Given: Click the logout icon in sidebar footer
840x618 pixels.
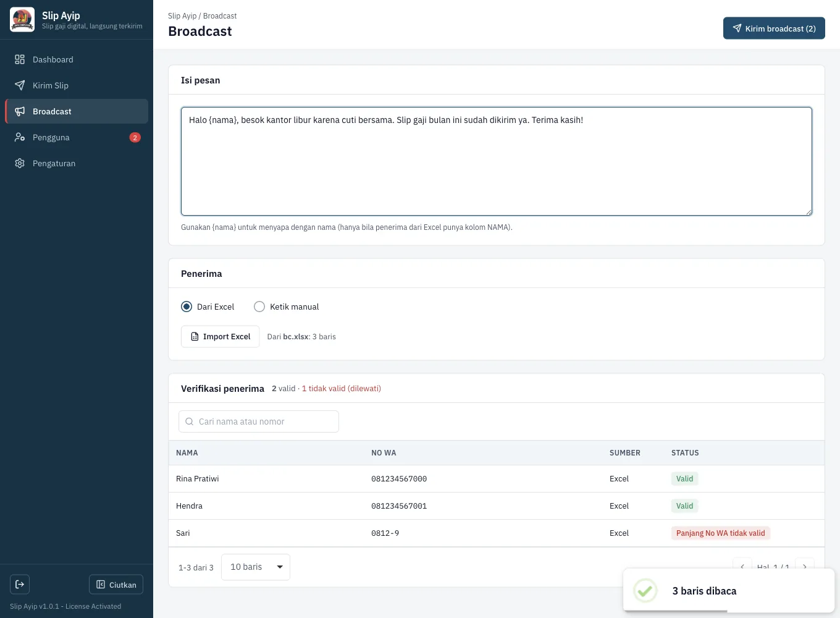Looking at the screenshot, I should coord(20,584).
